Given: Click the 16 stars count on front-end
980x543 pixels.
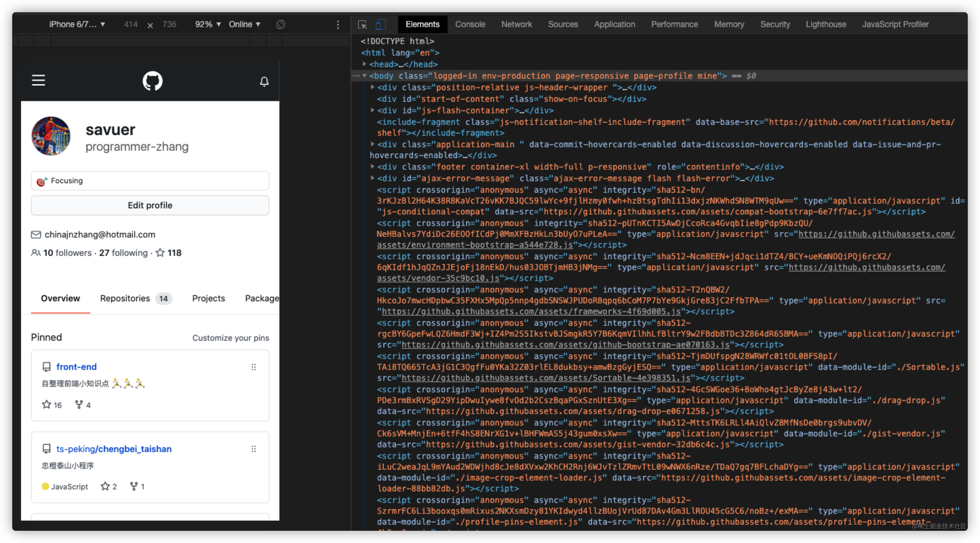Looking at the screenshot, I should (52, 405).
